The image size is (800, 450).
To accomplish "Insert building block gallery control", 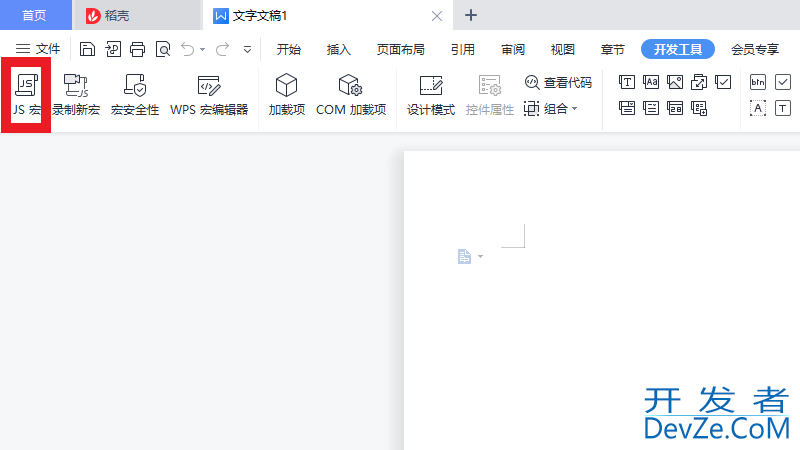I will coord(698,82).
